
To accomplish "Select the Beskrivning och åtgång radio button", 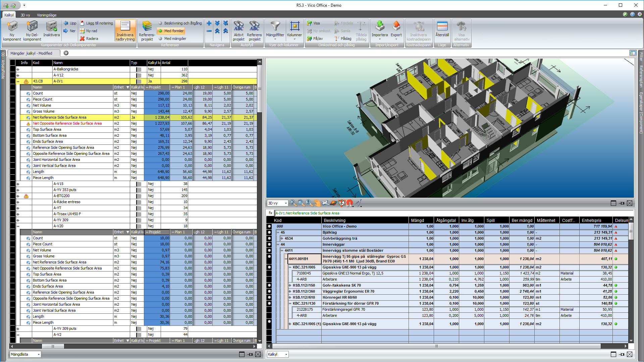I will tap(161, 23).
